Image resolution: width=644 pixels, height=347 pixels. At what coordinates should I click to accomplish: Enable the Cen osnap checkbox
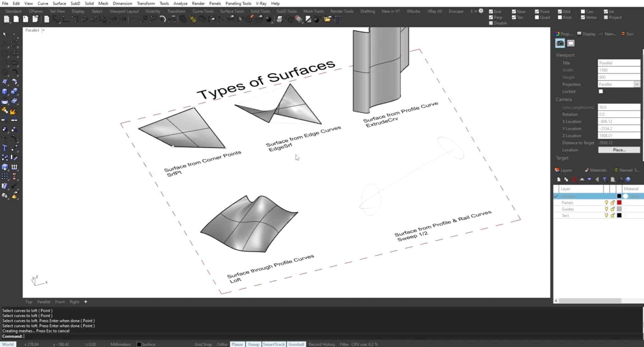coord(583,11)
